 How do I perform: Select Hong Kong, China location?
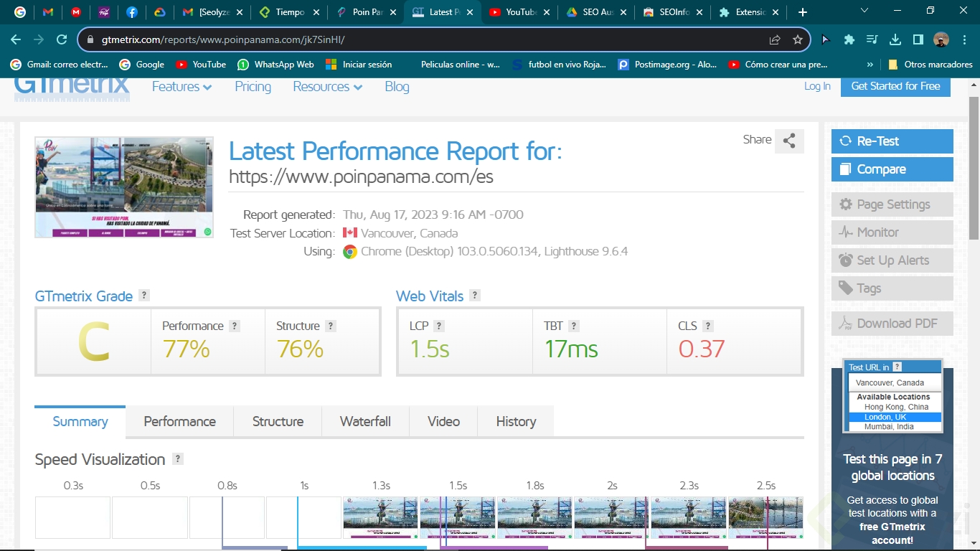(895, 407)
